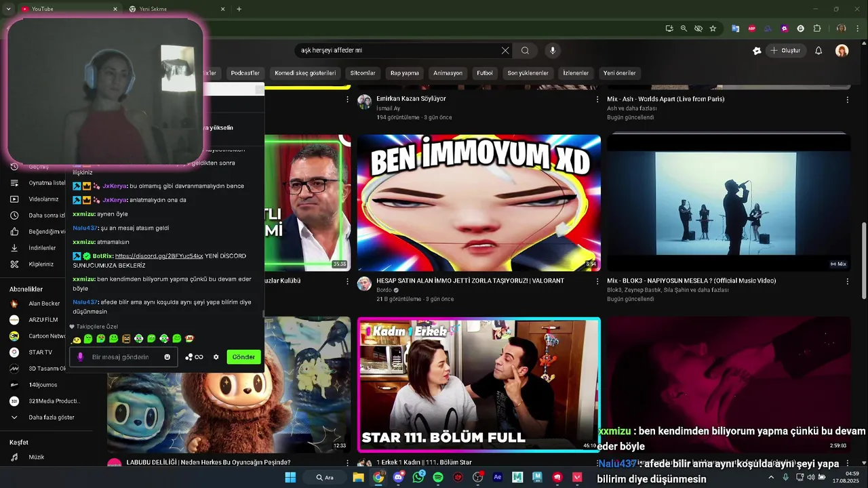Open more options for Mix - BLOK3 video
Viewport: 868px width, 488px height.
847,281
